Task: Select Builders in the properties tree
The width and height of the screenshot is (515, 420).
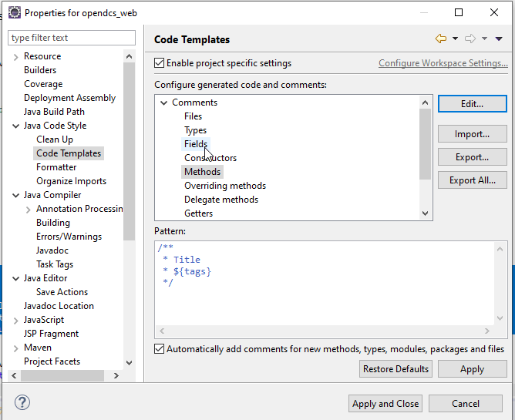Action: coord(40,70)
